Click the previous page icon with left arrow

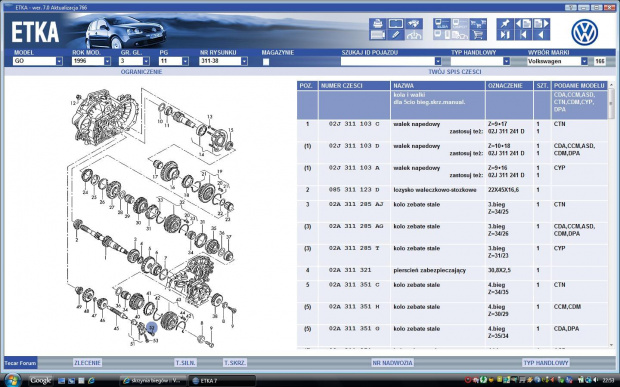[523, 24]
